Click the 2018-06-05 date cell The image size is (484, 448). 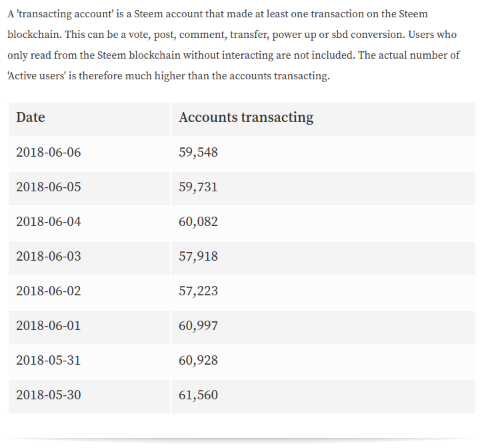click(89, 189)
